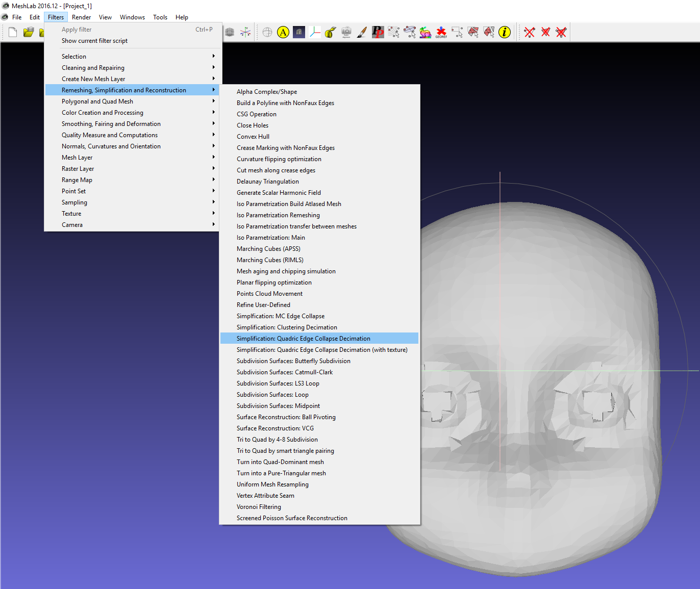Open the raster alignment camera tool
The image size is (700, 589).
(x=346, y=33)
